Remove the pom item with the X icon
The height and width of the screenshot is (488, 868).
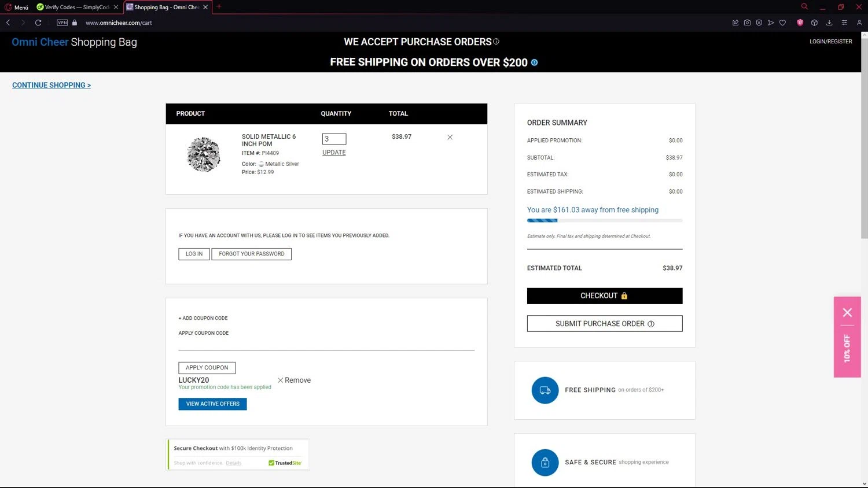click(450, 137)
